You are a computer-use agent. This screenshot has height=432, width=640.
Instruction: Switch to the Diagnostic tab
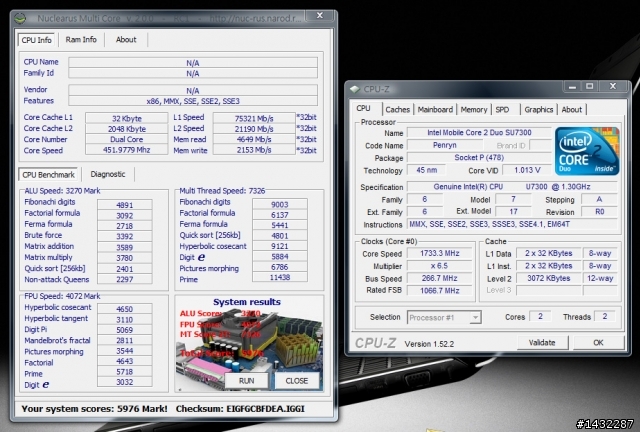click(108, 174)
